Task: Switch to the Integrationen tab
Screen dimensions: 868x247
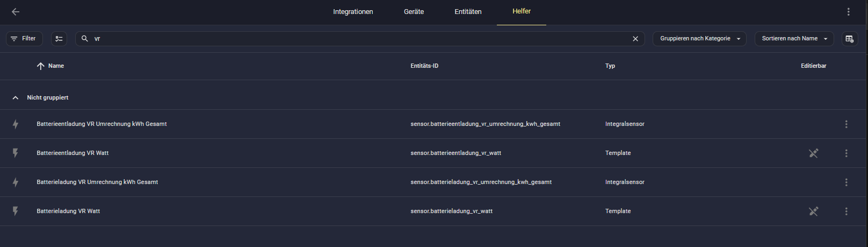Action: [x=352, y=12]
